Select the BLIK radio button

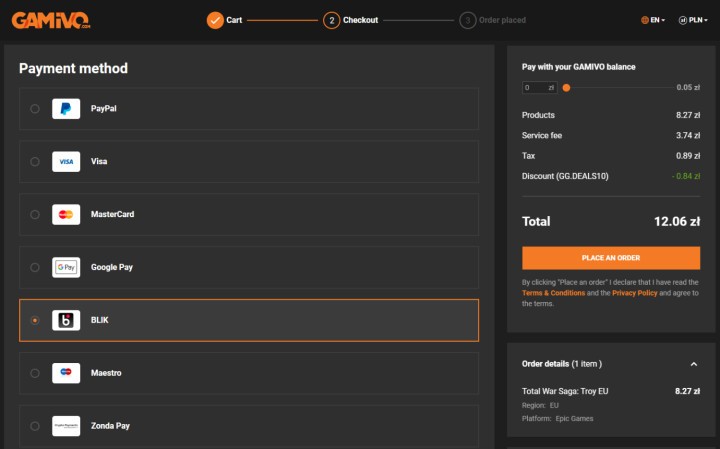tap(35, 320)
